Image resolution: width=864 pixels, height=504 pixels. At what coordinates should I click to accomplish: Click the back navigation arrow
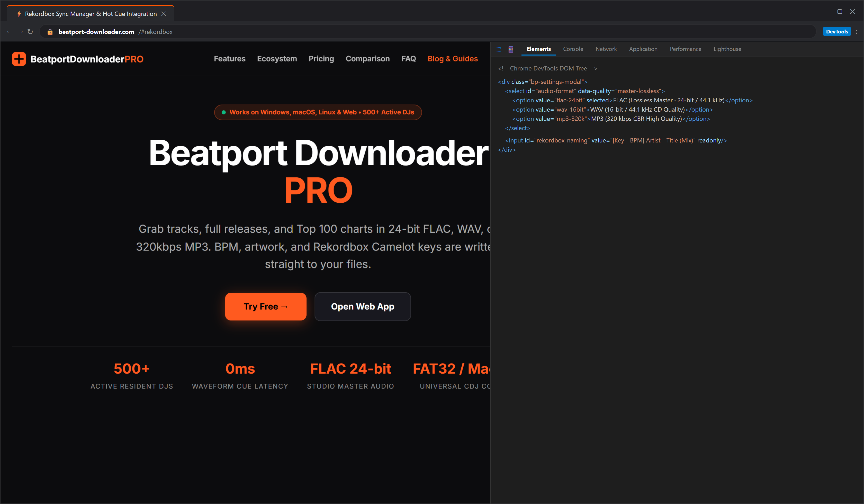tap(10, 32)
